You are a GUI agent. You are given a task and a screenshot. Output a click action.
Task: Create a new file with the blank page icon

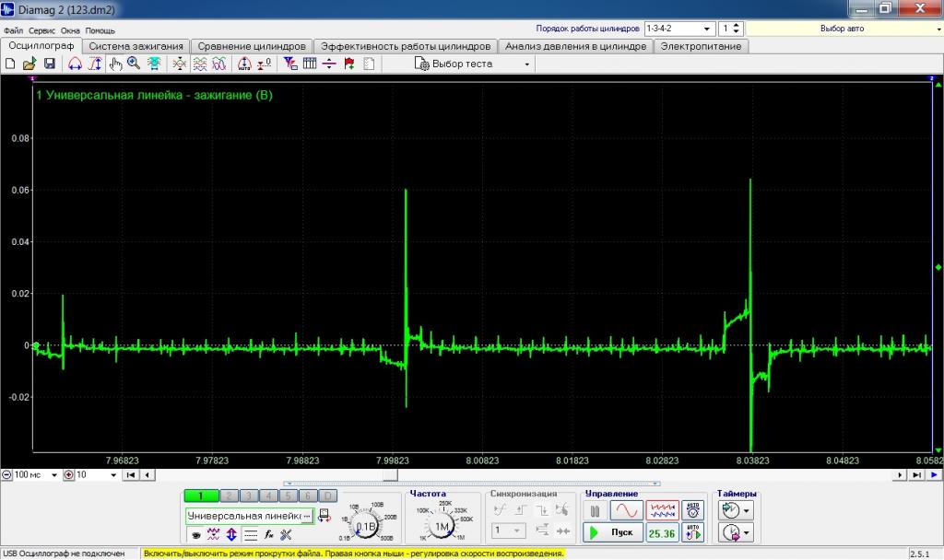coord(10,64)
